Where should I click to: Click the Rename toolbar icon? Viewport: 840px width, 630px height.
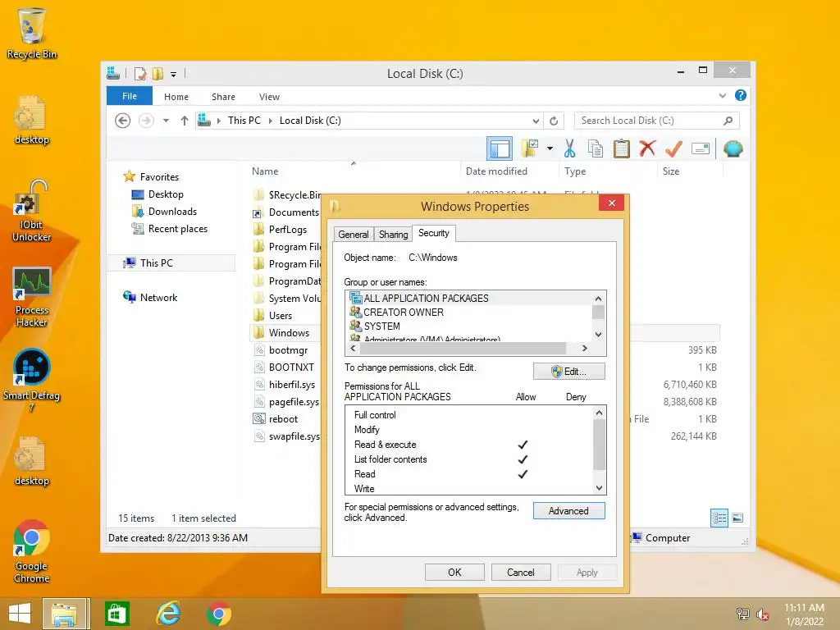tap(701, 148)
